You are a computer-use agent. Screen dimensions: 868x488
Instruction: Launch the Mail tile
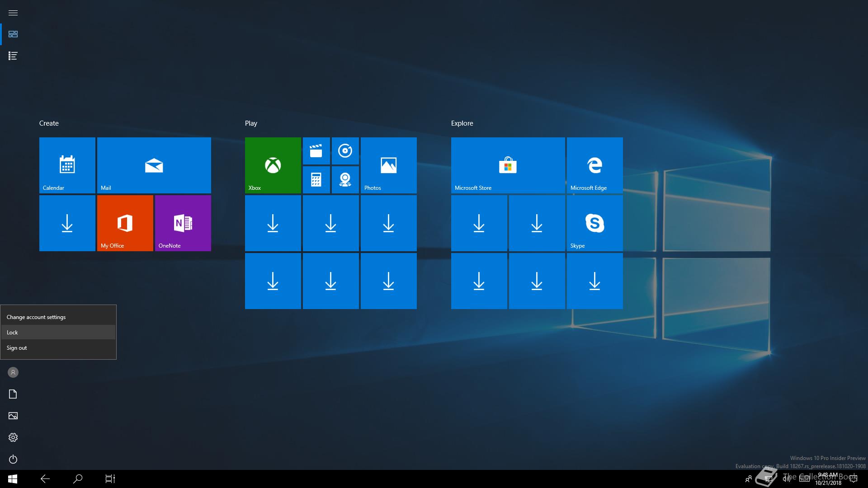pyautogui.click(x=154, y=165)
